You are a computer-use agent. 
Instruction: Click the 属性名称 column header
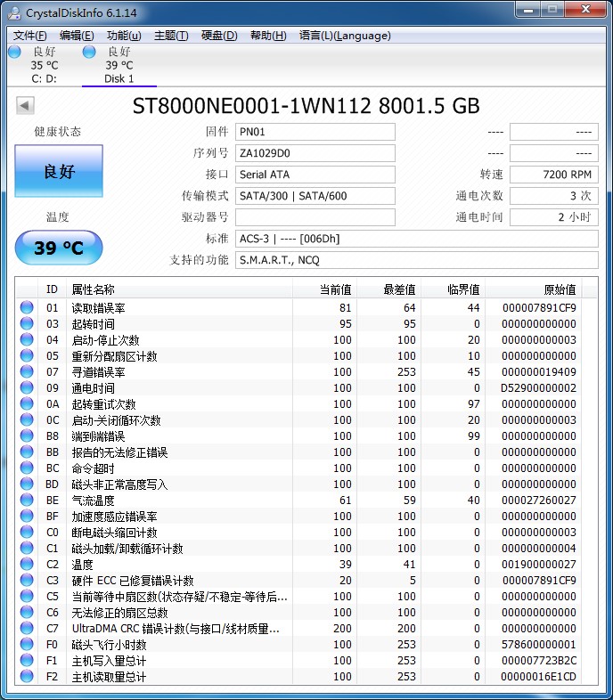pyautogui.click(x=93, y=289)
